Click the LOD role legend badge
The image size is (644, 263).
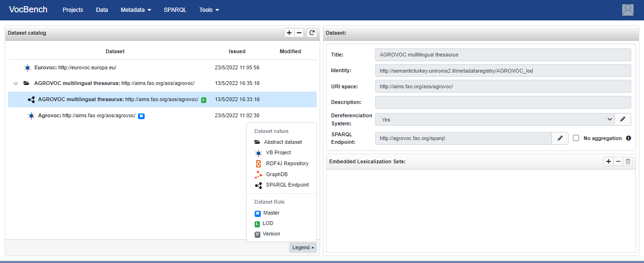[258, 224]
